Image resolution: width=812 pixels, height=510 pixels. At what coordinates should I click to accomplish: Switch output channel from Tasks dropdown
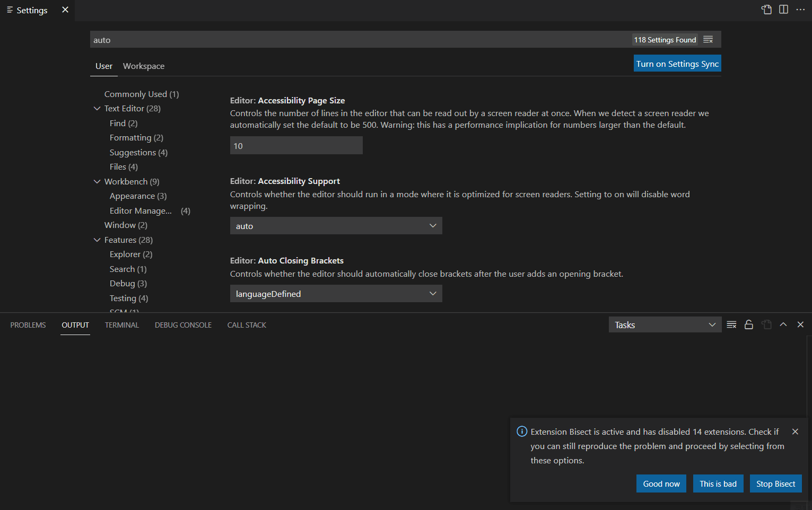(665, 324)
